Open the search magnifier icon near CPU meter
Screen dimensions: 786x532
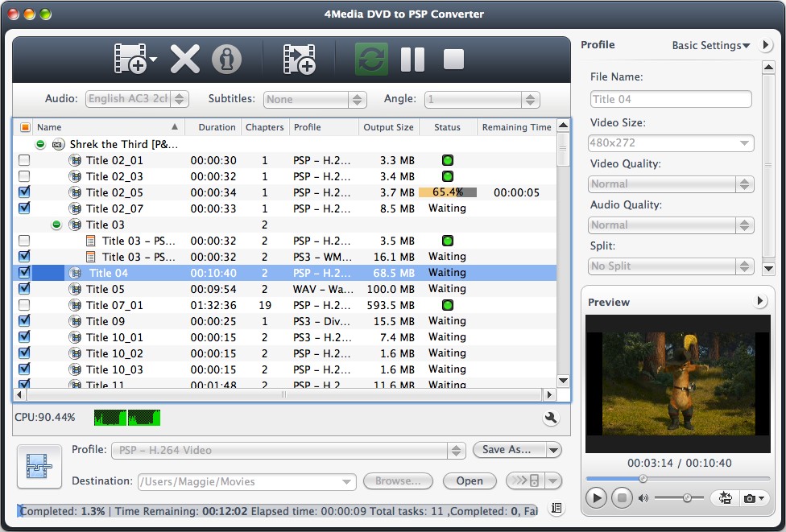tap(551, 418)
